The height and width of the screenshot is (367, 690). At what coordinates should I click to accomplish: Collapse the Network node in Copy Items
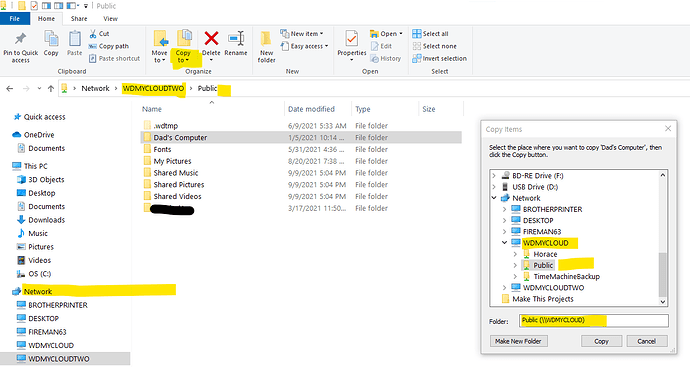pos(494,198)
